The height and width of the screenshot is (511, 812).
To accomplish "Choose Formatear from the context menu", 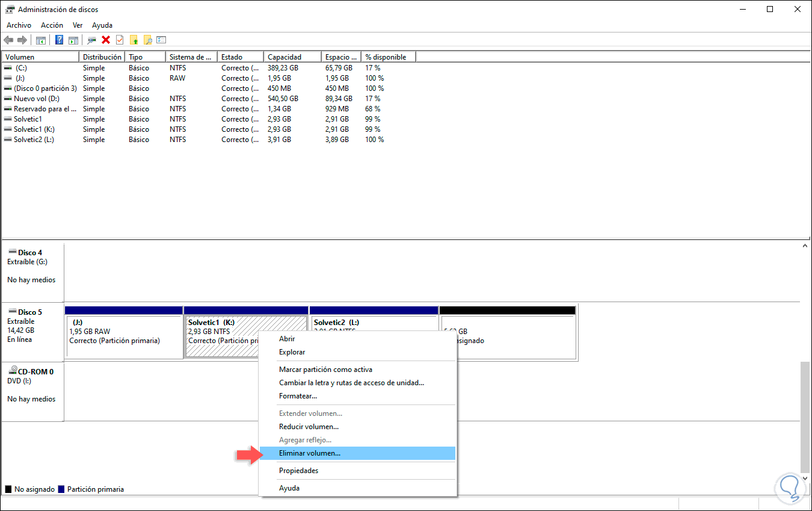I will coord(298,395).
